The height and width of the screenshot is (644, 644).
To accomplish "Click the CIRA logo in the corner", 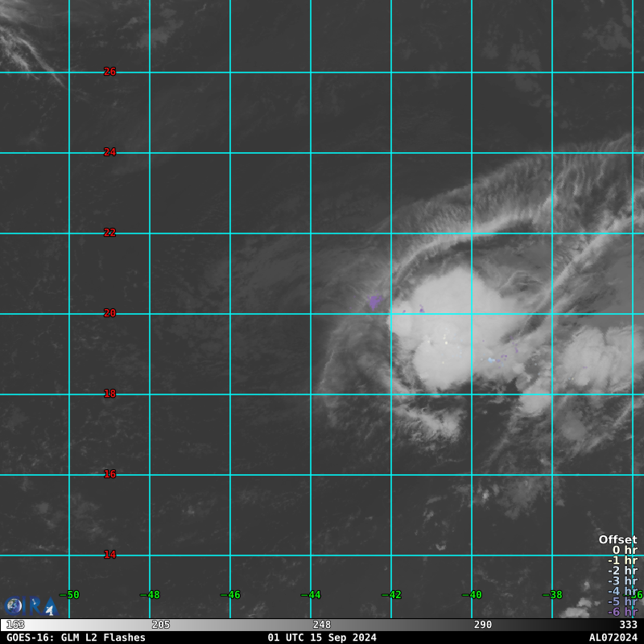I will (x=31, y=605).
